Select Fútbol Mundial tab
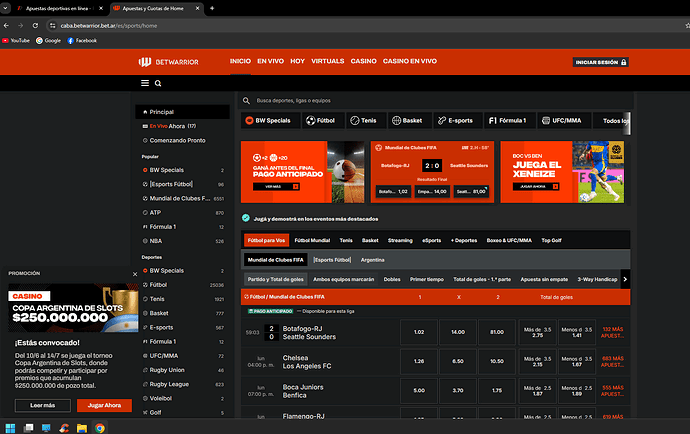690x434 pixels. 312,240
